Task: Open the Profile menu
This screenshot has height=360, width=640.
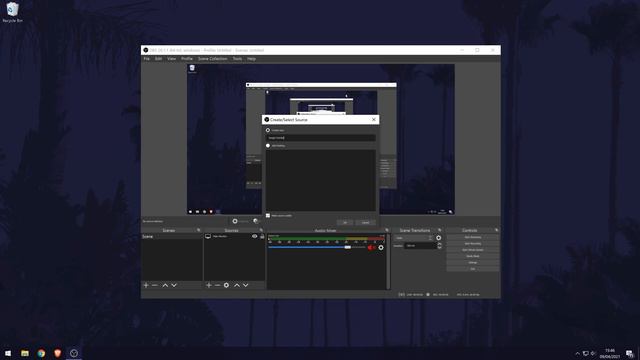Action: point(187,59)
